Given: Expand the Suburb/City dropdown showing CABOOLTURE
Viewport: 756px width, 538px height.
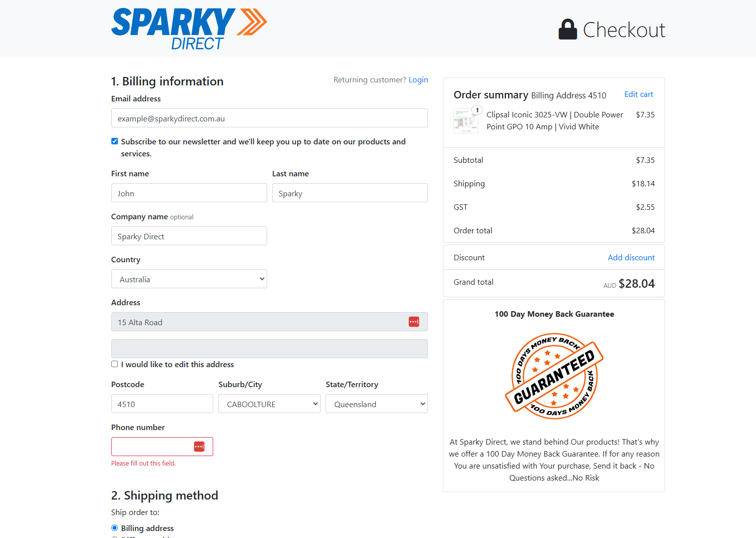Looking at the screenshot, I should click(x=269, y=404).
